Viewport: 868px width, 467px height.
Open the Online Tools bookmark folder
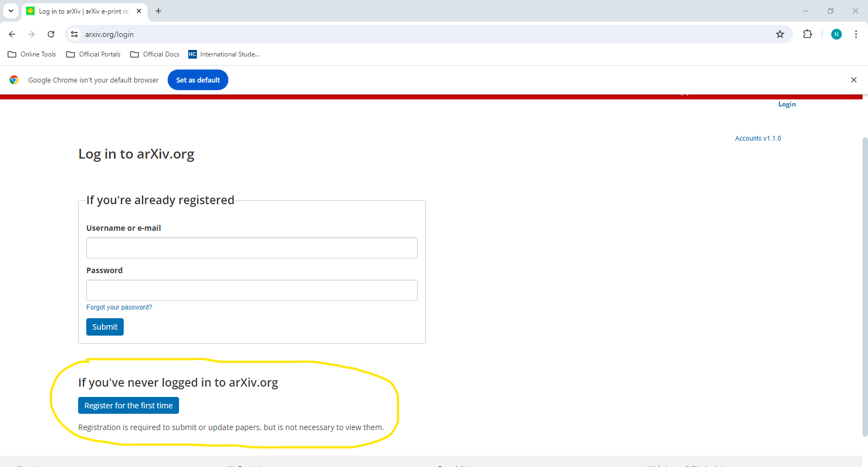coord(32,54)
